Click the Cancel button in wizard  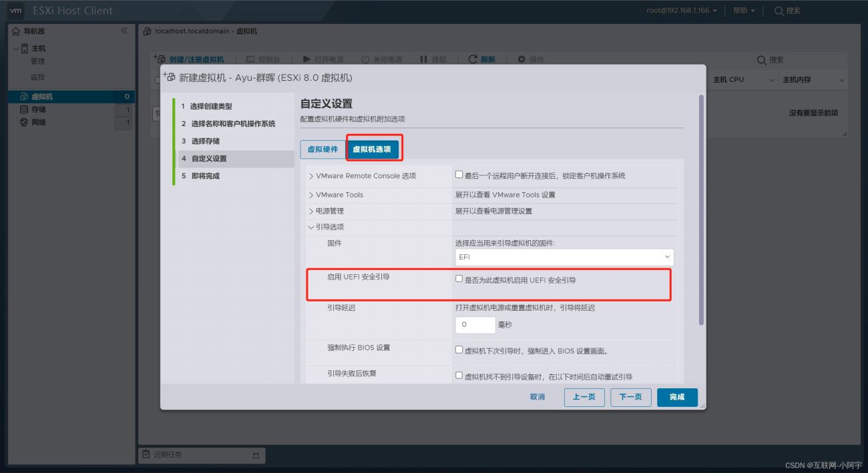point(537,397)
